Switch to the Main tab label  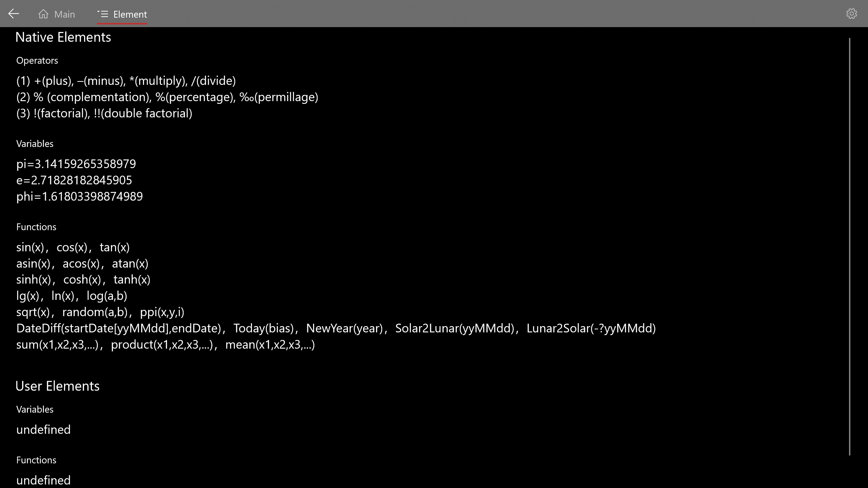64,14
